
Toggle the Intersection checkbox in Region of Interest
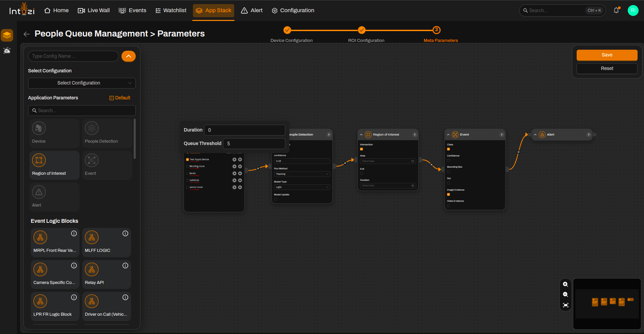coord(361,149)
